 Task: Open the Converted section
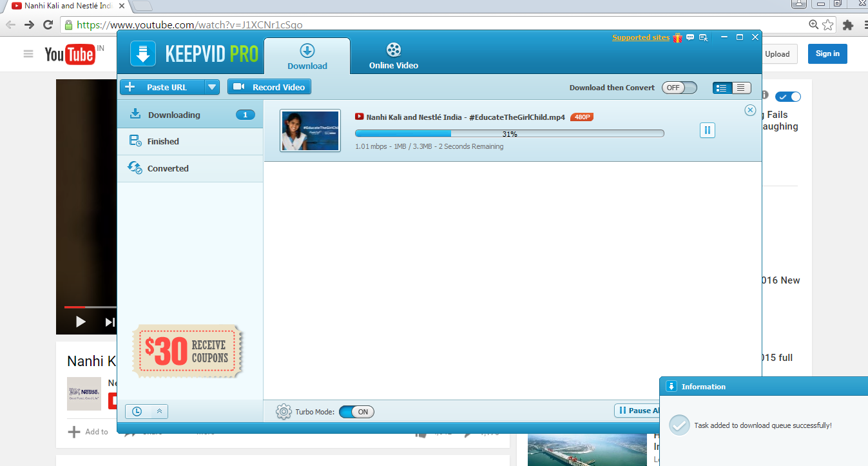click(x=190, y=168)
